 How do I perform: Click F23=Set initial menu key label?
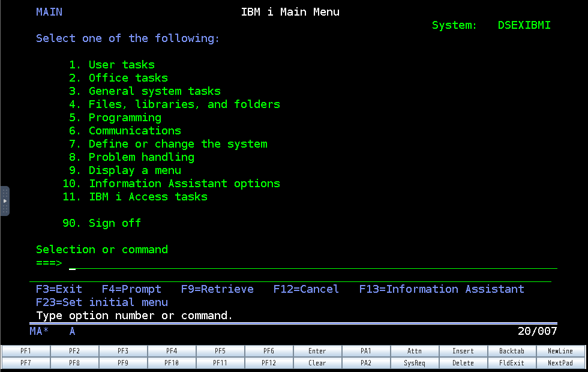pos(102,302)
